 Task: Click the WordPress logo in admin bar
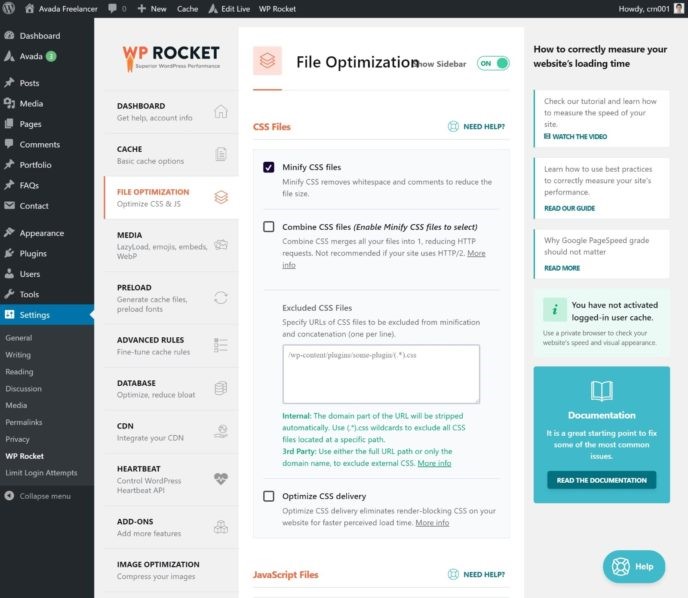[9, 8]
